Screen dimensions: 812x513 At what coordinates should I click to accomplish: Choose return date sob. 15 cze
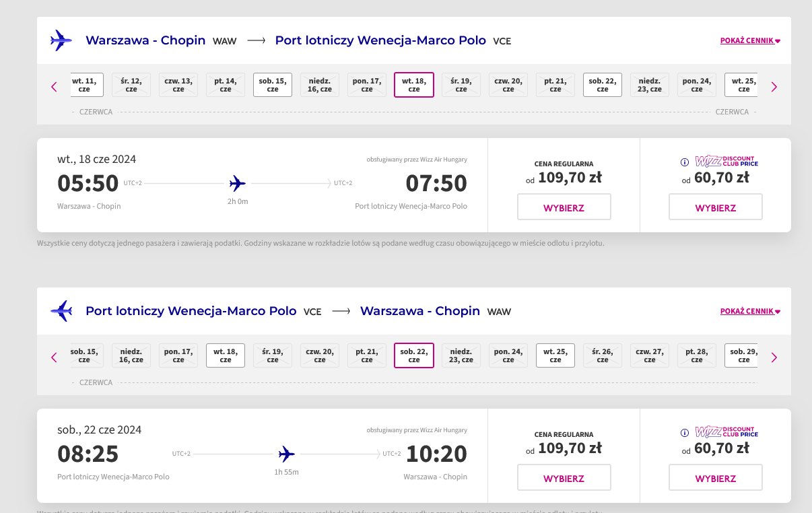coord(86,355)
